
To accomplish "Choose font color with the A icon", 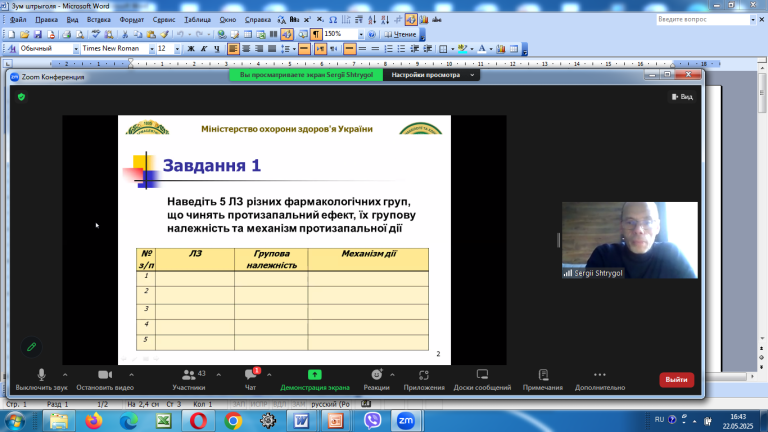I will pos(481,48).
